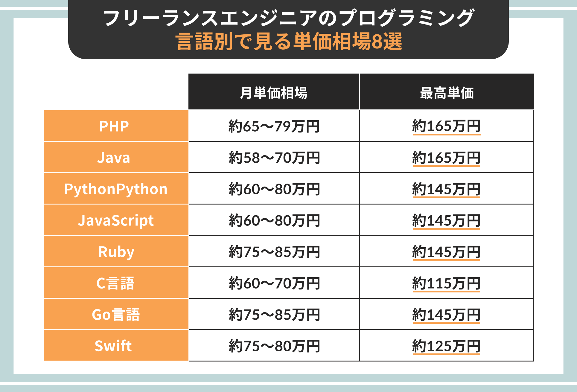Image resolution: width=577 pixels, height=392 pixels.
Task: Click the PHP row label
Action: point(116,126)
